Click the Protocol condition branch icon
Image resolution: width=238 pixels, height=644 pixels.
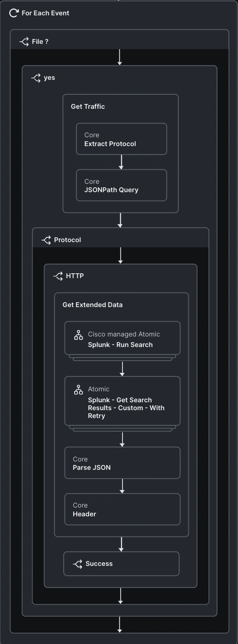(x=46, y=240)
